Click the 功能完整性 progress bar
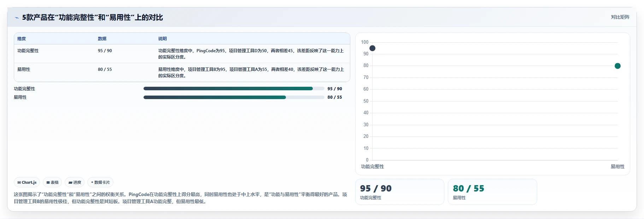644x219 pixels. 234,89
